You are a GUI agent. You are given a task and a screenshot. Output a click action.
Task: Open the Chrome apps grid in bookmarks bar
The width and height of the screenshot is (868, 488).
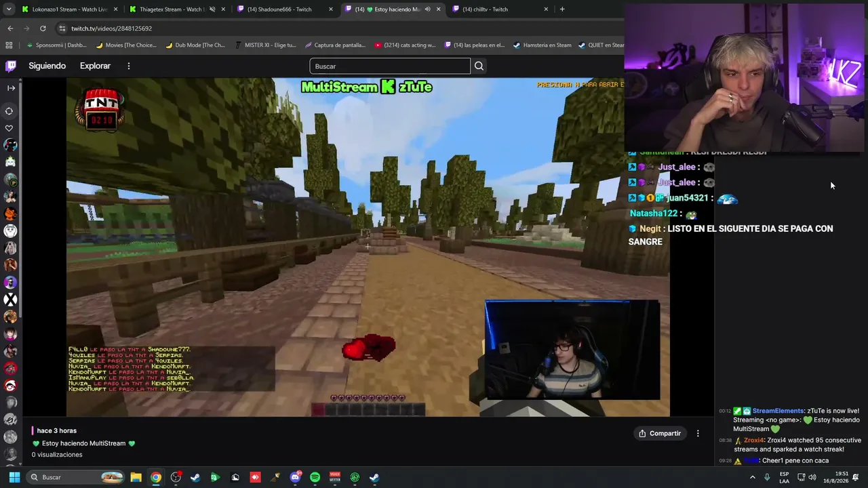(9, 45)
